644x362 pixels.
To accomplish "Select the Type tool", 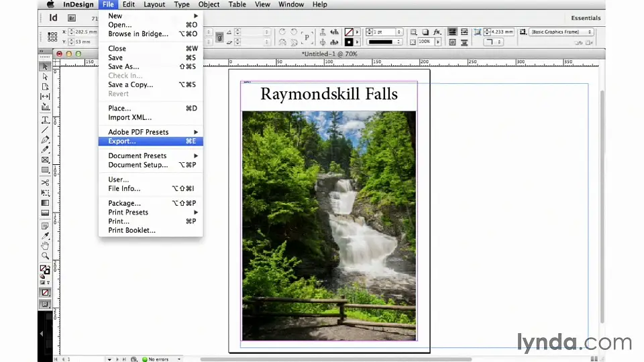I will [45, 120].
